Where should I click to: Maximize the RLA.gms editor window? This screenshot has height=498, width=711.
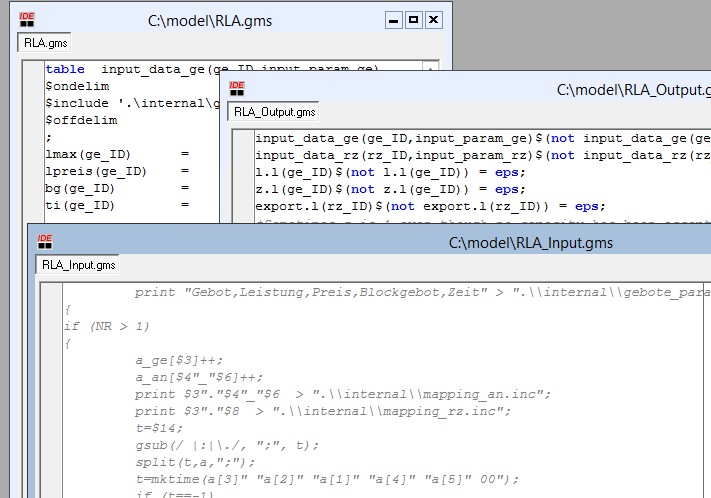(x=414, y=19)
